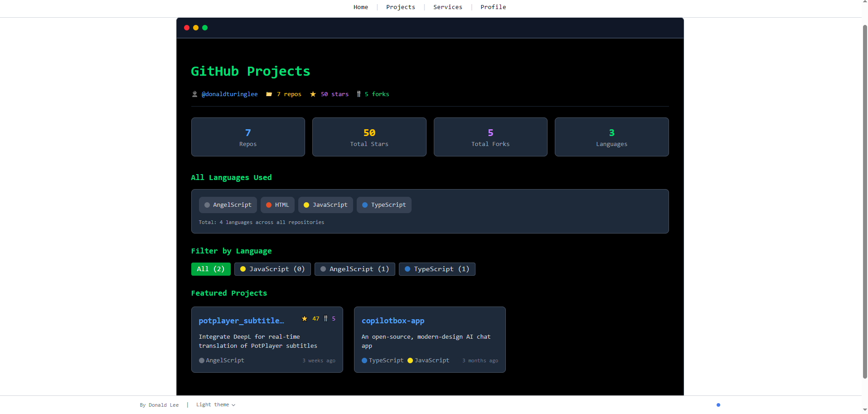Click the star icon on the potplayer card
Screen dimensions: 868x414
(x=305, y=319)
